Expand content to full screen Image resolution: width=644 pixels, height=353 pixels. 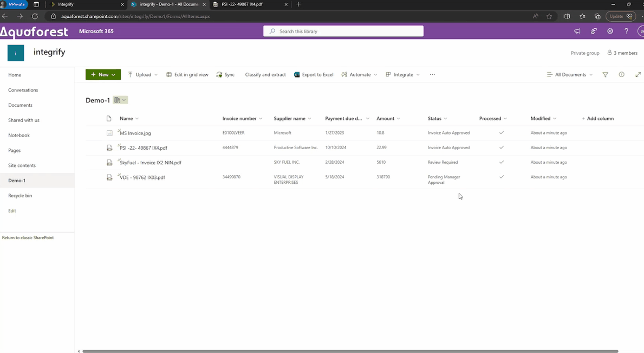click(638, 75)
